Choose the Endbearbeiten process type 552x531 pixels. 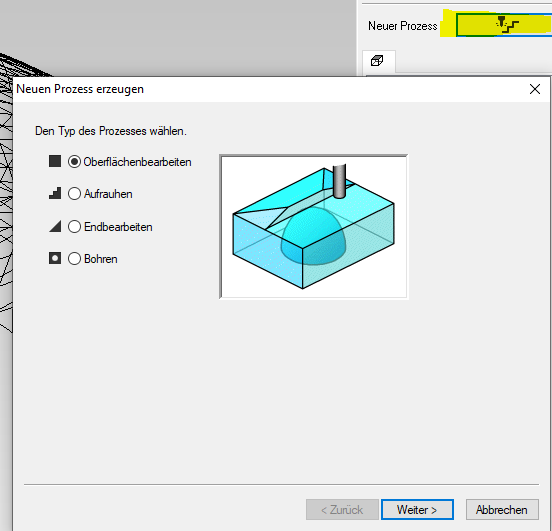click(74, 226)
